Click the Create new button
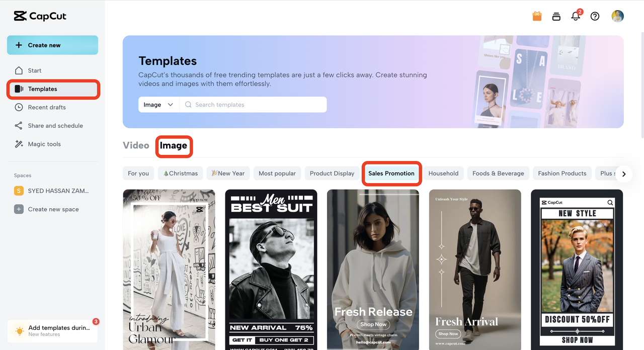The height and width of the screenshot is (350, 644). [x=52, y=45]
